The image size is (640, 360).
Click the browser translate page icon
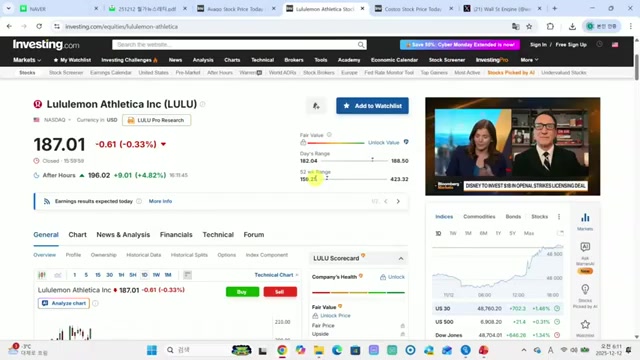point(516,27)
